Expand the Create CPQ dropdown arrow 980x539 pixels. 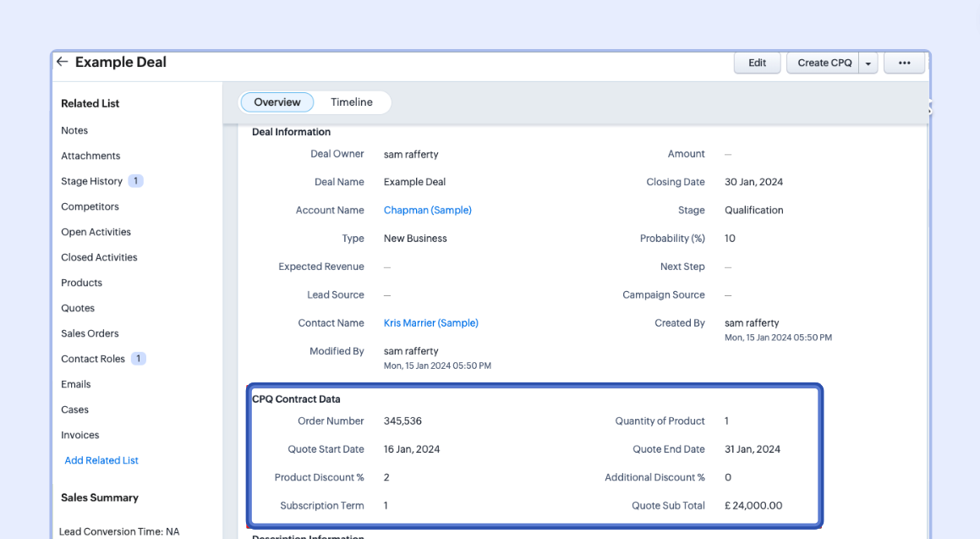tap(868, 63)
